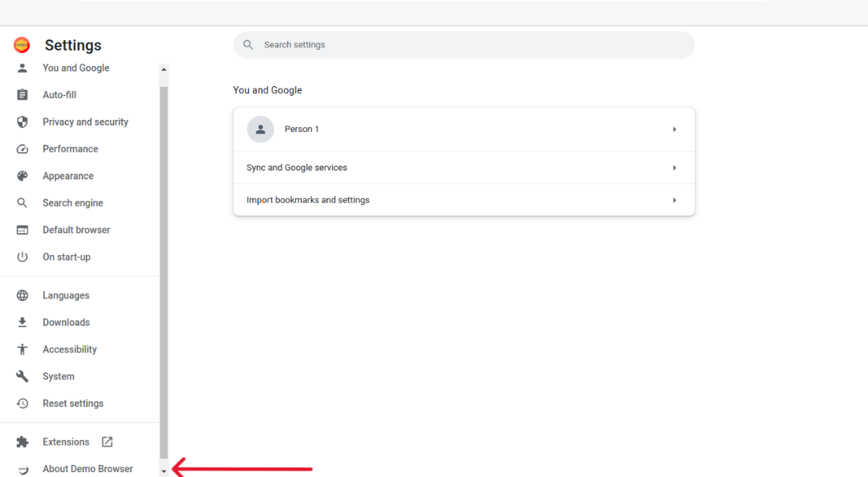The image size is (868, 477).
Task: Click the Languages globe icon
Action: pos(23,295)
